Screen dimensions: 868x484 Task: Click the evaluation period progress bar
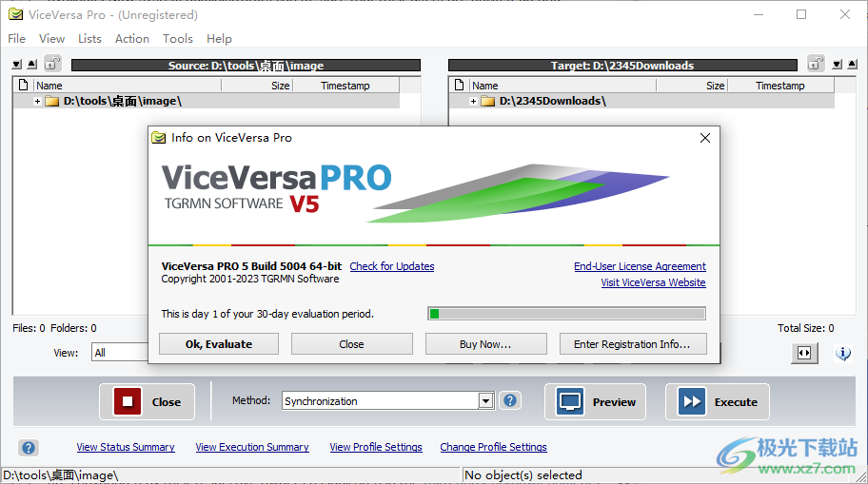[x=567, y=314]
